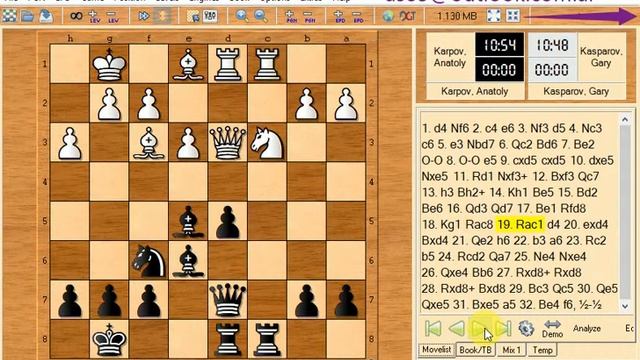This screenshot has width=640, height=360.
Task: Click the globe internet icon
Action: 388,16
